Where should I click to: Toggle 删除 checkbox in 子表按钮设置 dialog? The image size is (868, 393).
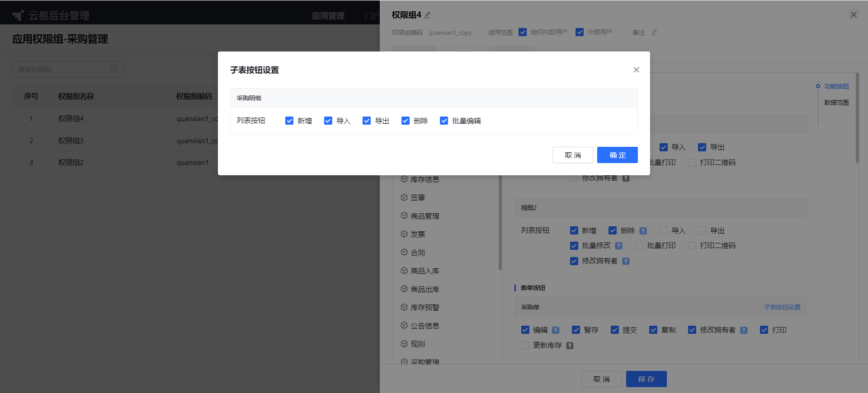click(406, 121)
